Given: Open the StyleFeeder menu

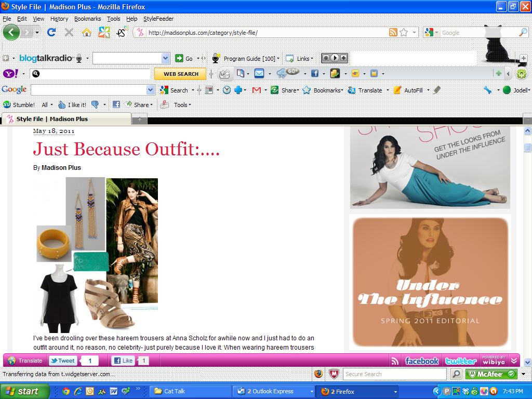Looking at the screenshot, I should tap(158, 19).
